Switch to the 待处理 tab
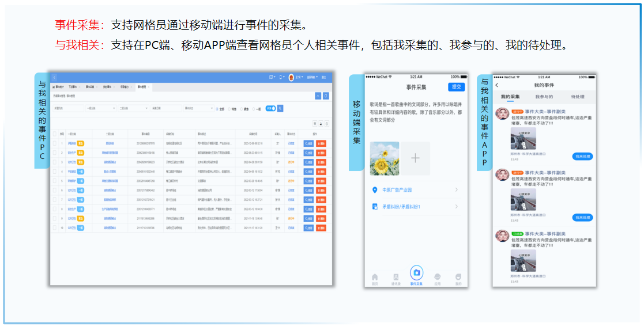This screenshot has width=644, height=327. tap(577, 97)
